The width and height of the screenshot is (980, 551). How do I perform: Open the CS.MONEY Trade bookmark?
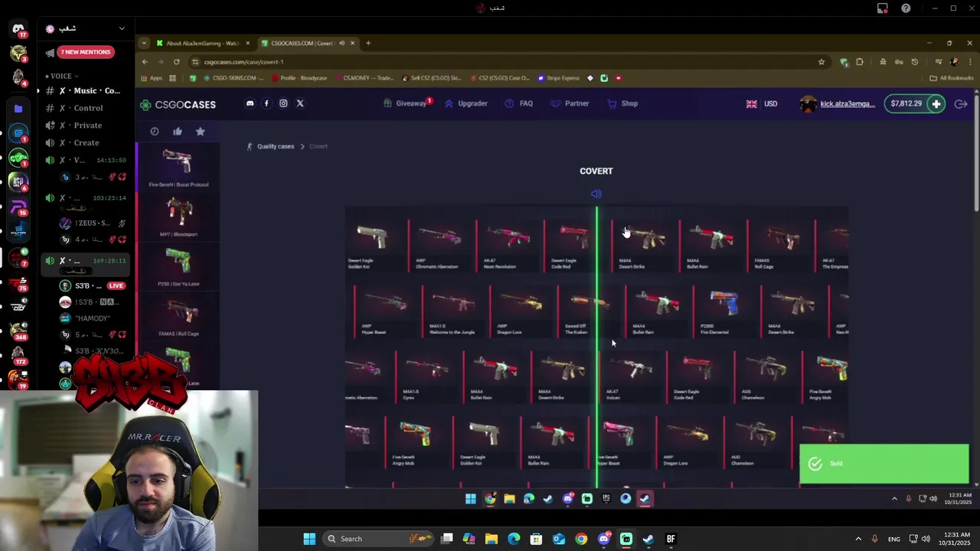[x=364, y=78]
